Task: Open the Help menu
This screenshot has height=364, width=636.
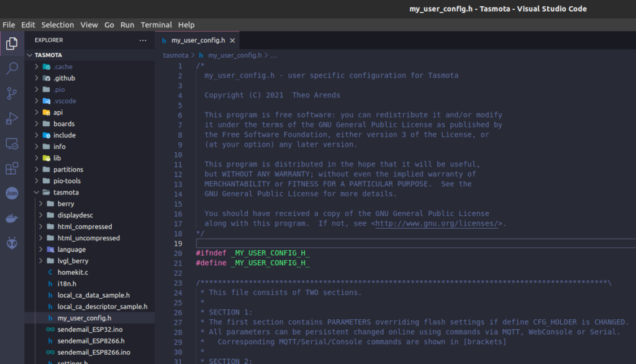Action: [x=186, y=25]
